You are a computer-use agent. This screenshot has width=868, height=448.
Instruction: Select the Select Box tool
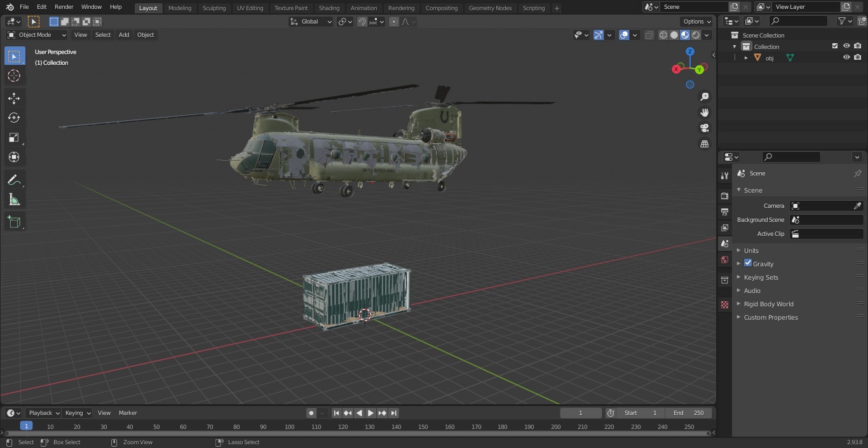click(14, 56)
